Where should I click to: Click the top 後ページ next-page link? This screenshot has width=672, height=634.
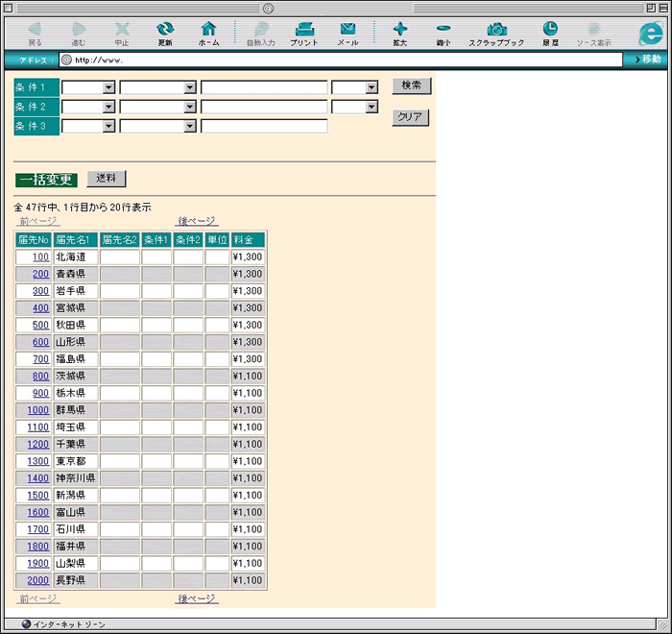click(197, 221)
